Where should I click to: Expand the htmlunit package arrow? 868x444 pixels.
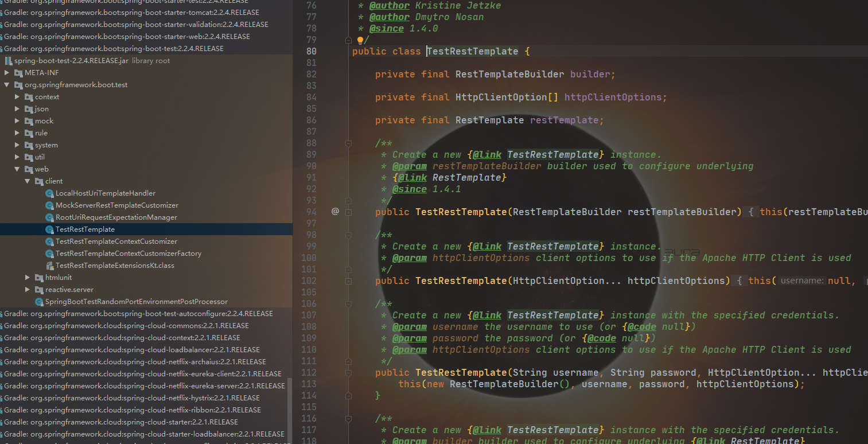pos(28,278)
